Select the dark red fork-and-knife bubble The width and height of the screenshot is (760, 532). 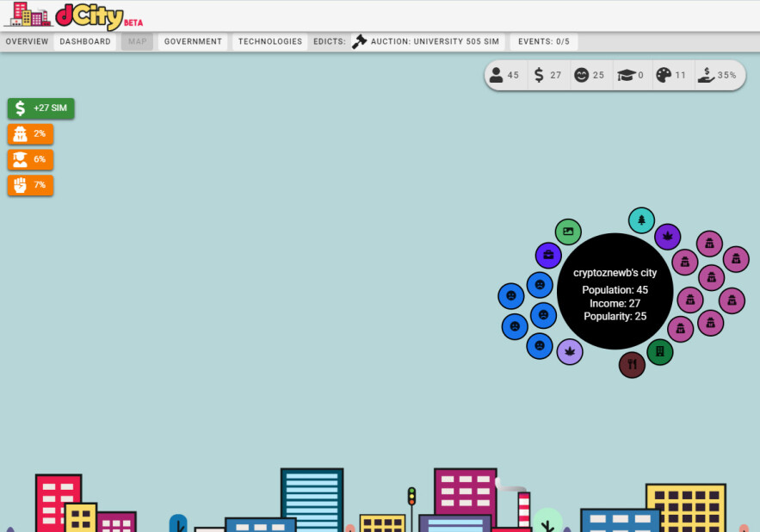click(632, 365)
